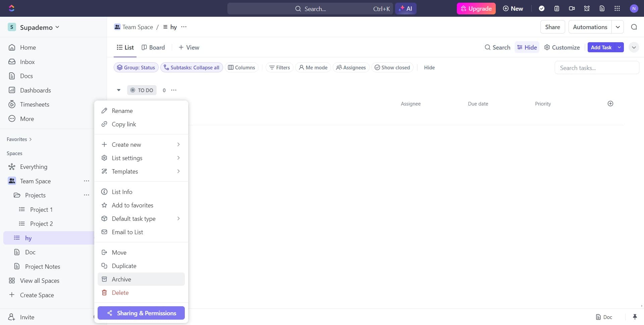644x325 pixels.
Task: Enable Me mode filter
Action: (x=313, y=67)
